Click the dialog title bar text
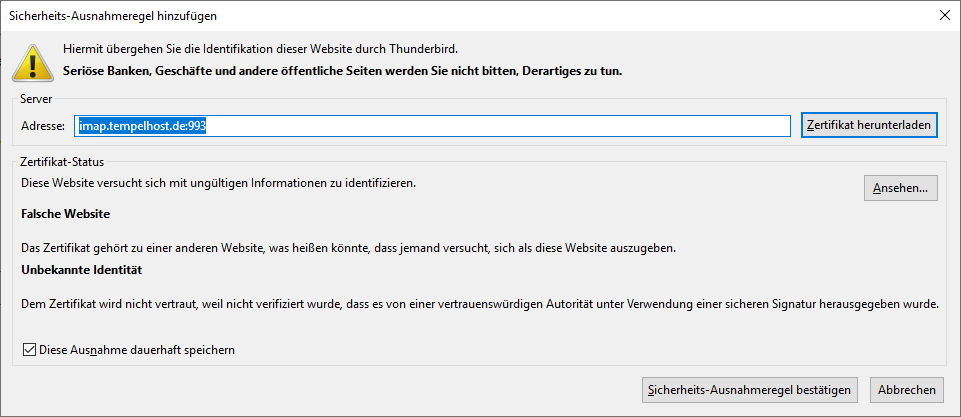Viewport: 961px width, 417px height. 112,16
